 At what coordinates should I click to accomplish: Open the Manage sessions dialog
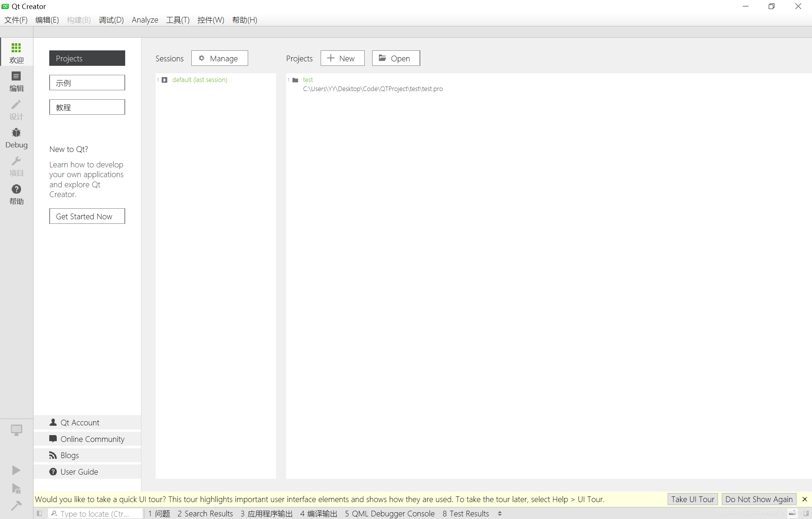point(219,58)
